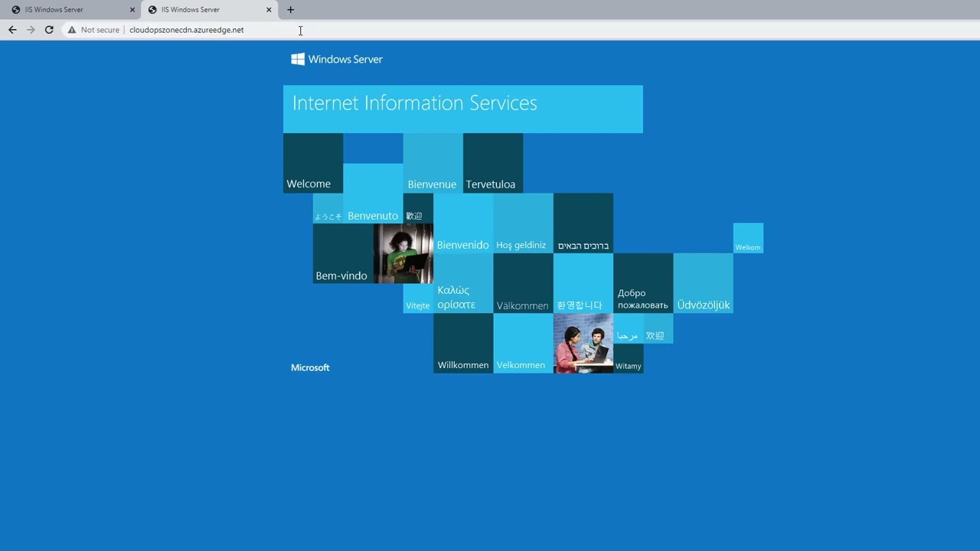Click the Arabic مرحبا tile
The image size is (980, 551).
pos(629,328)
